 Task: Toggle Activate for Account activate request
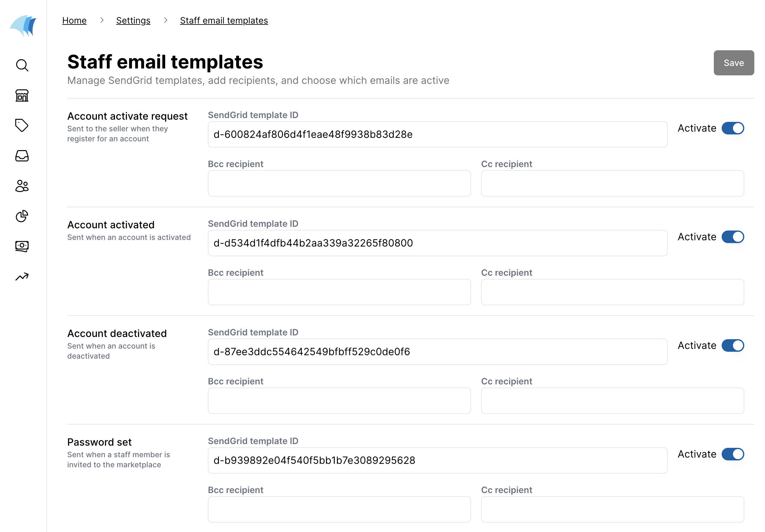[x=732, y=128]
